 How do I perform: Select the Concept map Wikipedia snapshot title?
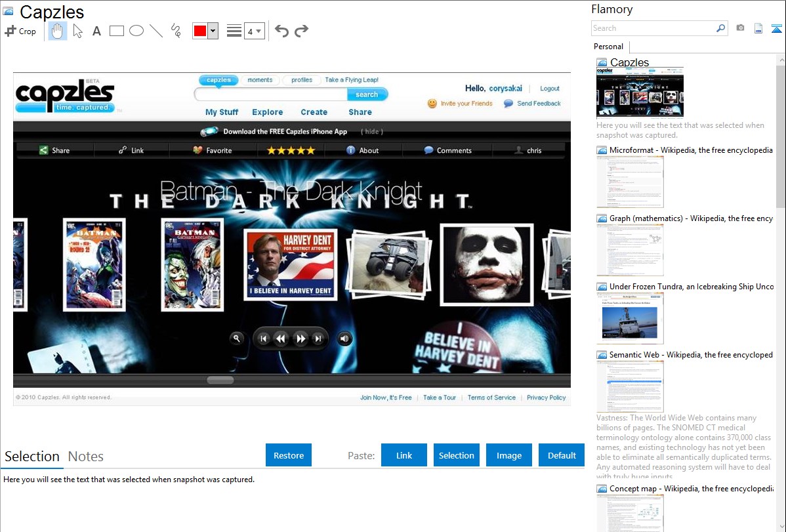pyautogui.click(x=692, y=489)
